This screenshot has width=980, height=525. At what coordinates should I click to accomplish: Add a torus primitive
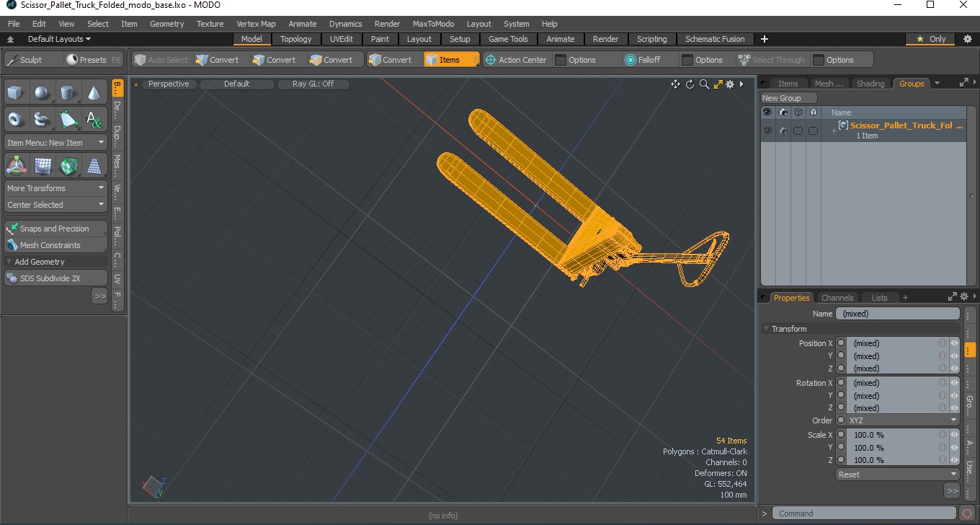pos(17,119)
